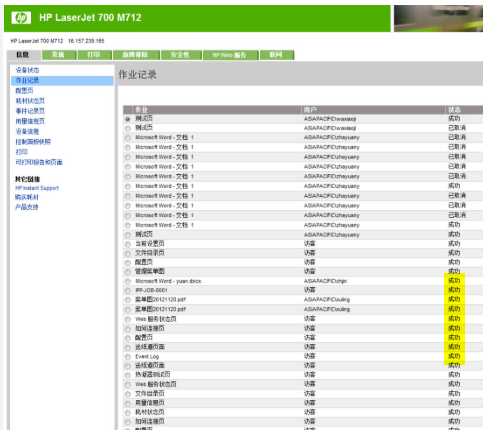Select radio for 用量信息页 job row
This screenshot has height=430, width=483.
click(x=128, y=404)
